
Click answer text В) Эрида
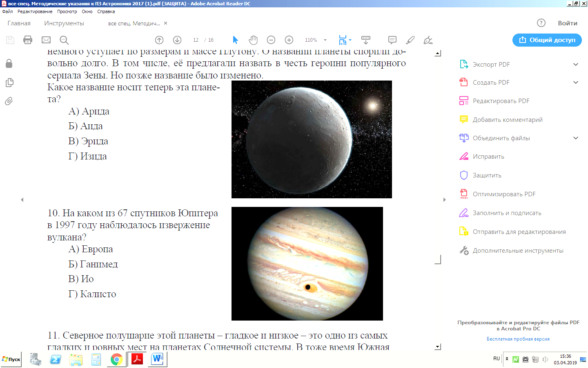coord(88,141)
